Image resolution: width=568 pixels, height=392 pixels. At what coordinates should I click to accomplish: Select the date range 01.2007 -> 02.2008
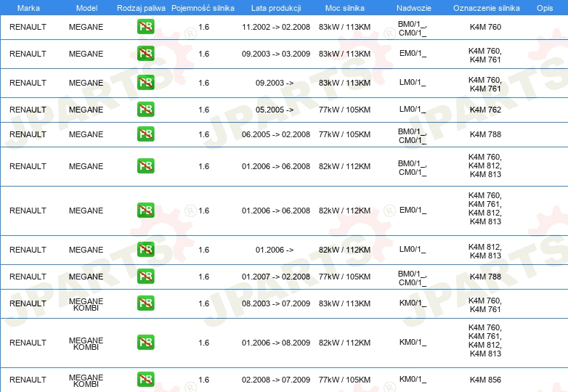coord(276,277)
